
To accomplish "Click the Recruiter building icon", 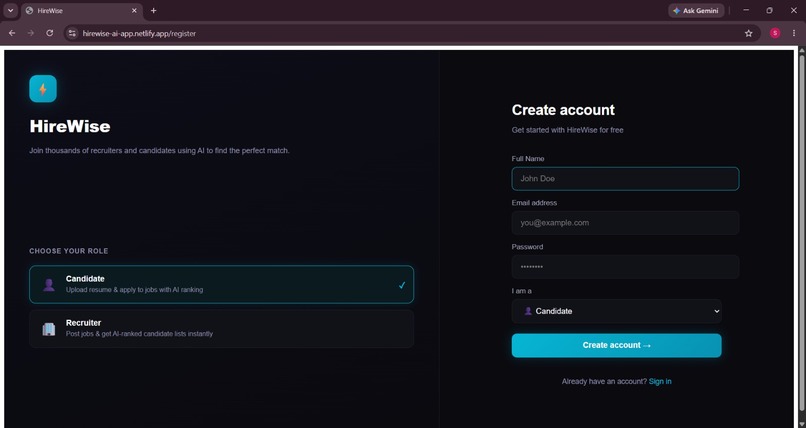I will click(x=49, y=329).
